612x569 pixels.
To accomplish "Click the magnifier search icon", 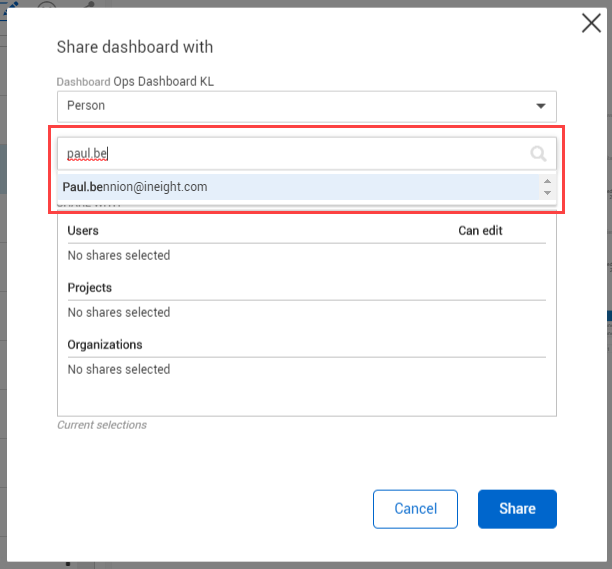I will 538,153.
